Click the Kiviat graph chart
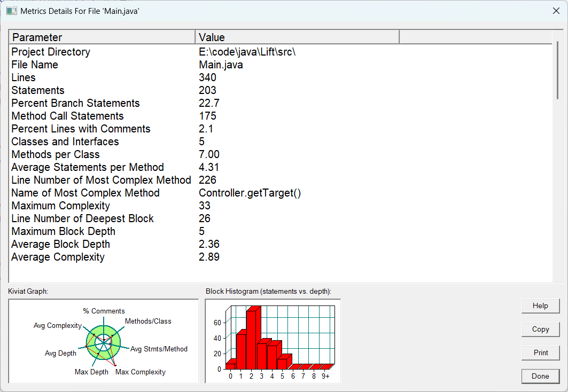 pos(103,341)
